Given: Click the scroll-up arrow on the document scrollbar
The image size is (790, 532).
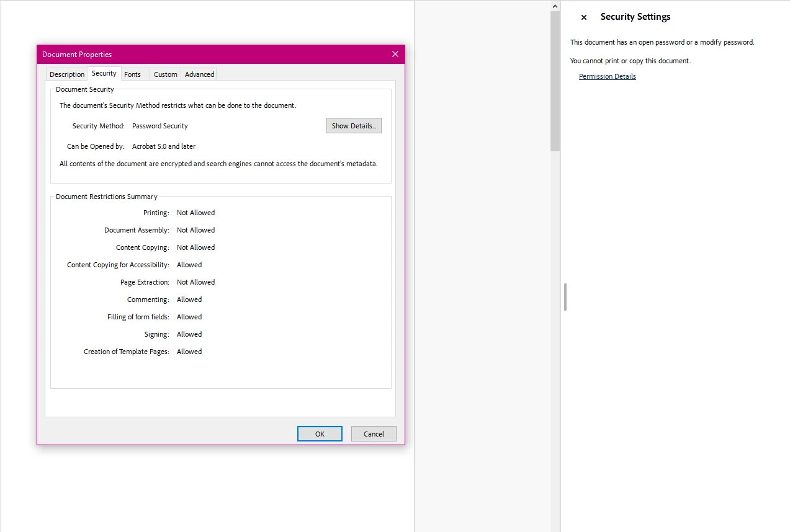Looking at the screenshot, I should click(x=554, y=6).
